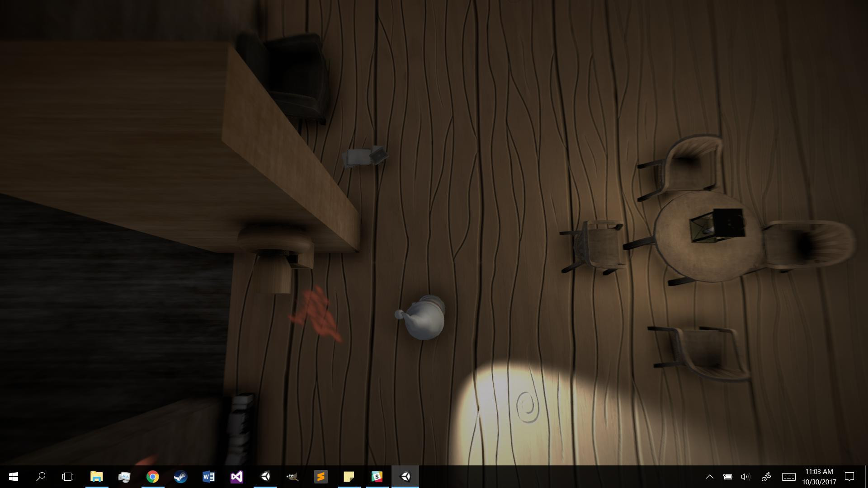Switch to Google Chrome in the taskbar
This screenshot has width=868, height=488.
[x=152, y=477]
